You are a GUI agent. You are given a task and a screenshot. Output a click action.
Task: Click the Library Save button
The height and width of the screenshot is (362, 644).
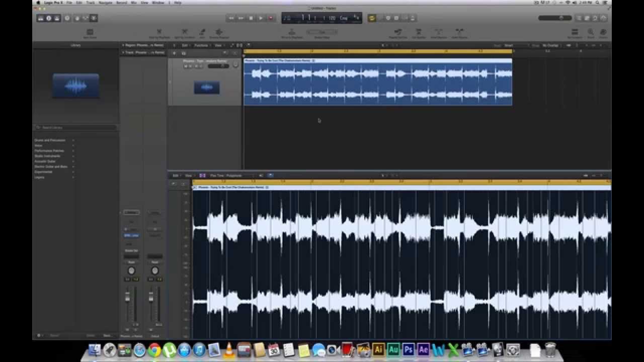tap(108, 335)
